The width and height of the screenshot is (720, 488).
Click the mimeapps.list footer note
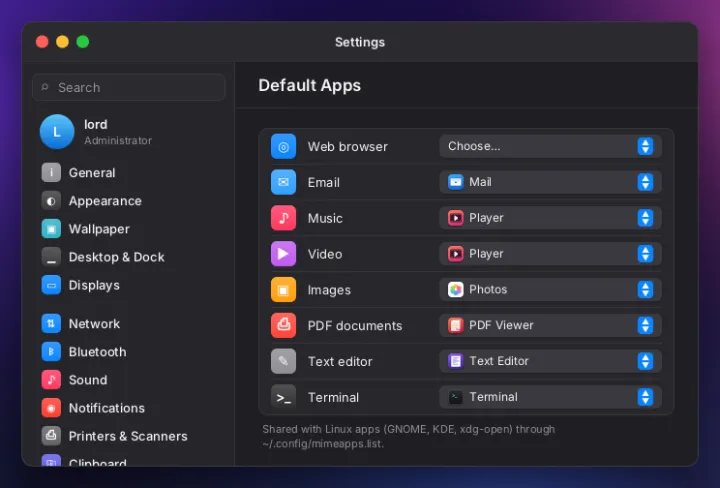pos(409,437)
